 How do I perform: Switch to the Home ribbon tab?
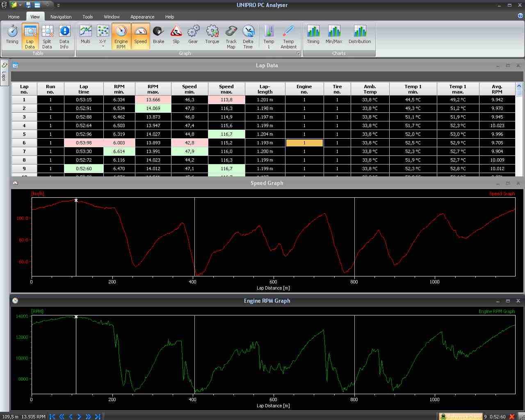coord(14,17)
